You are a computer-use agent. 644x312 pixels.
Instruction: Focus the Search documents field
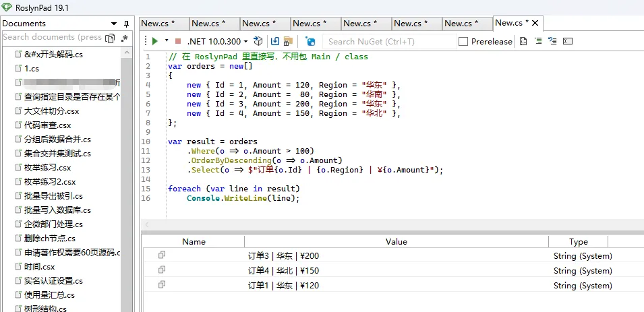pos(52,37)
